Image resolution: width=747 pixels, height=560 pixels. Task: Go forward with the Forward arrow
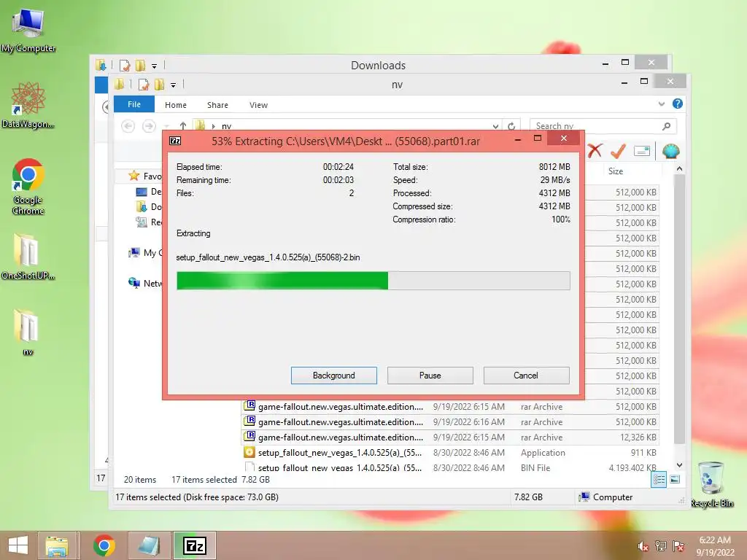pyautogui.click(x=149, y=125)
